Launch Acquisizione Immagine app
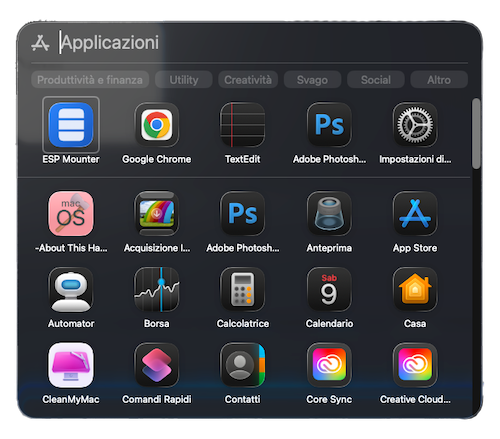 [x=157, y=214]
